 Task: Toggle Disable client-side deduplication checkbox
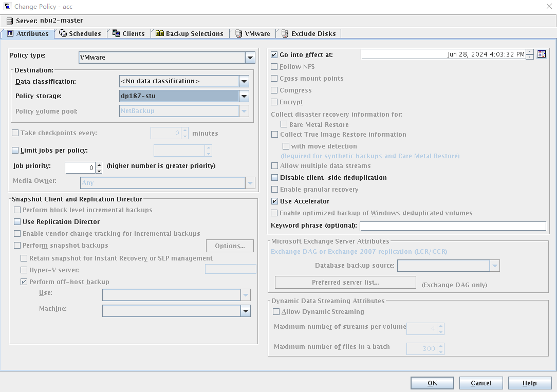point(274,178)
